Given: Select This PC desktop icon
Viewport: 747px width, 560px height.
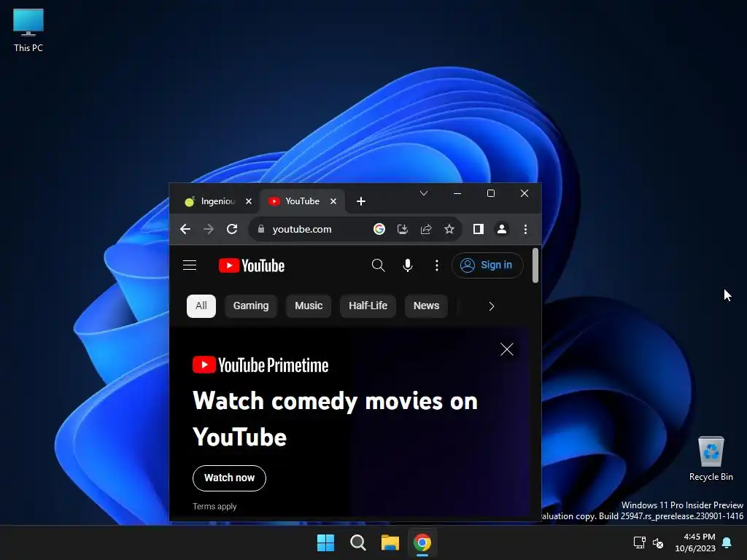Looking at the screenshot, I should click(x=28, y=30).
